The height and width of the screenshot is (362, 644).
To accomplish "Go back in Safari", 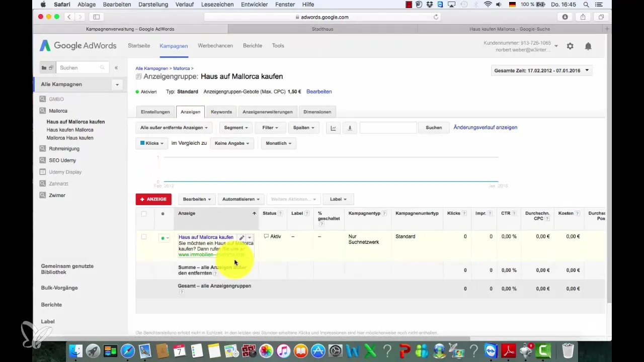I will coord(69,17).
